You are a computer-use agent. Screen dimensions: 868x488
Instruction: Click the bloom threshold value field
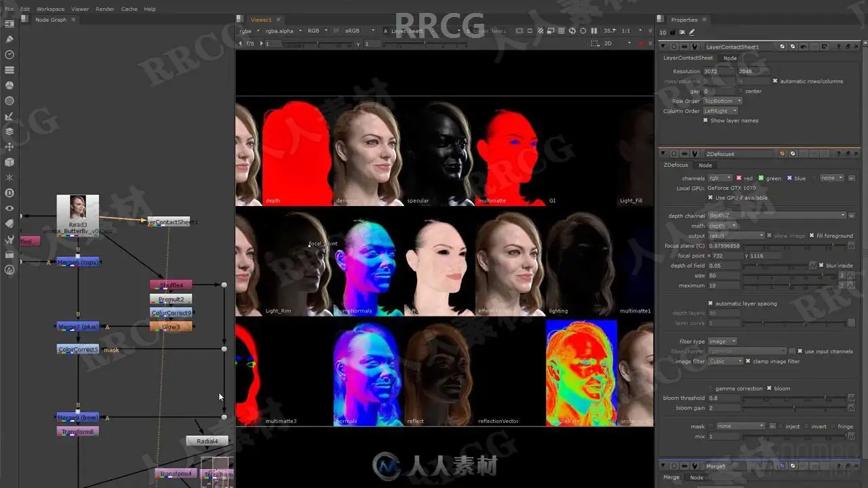click(724, 399)
